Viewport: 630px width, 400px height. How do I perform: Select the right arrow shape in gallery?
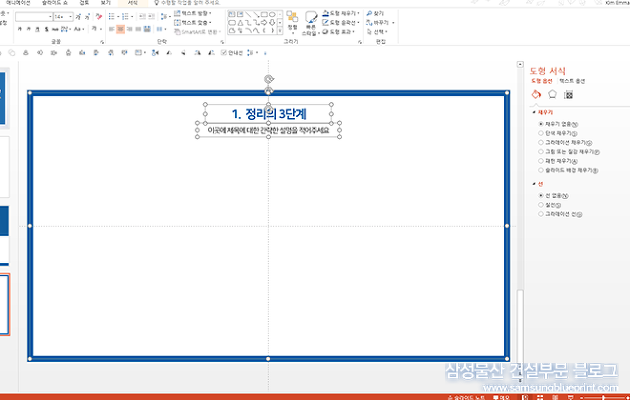pos(264,22)
